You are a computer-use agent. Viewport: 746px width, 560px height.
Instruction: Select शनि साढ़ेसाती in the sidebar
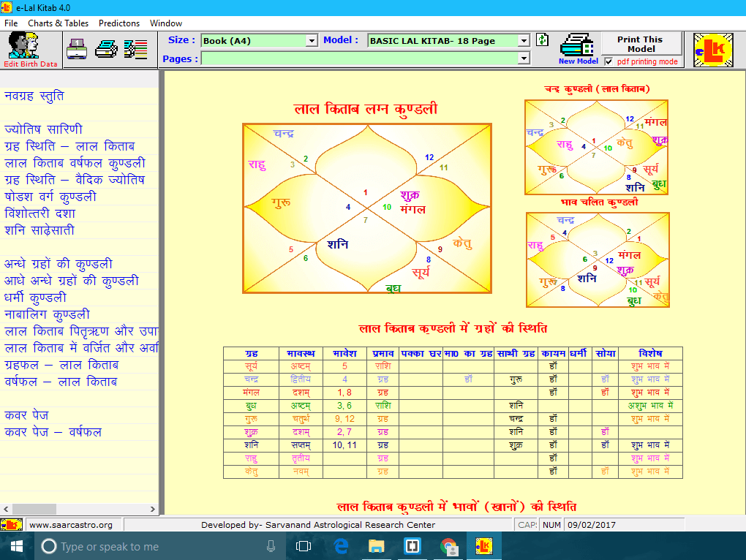coord(39,230)
